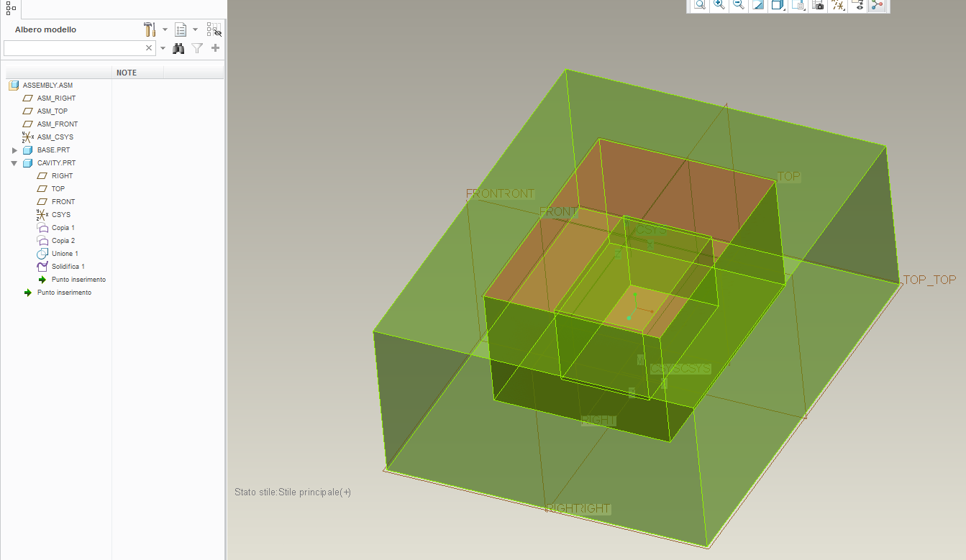966x560 pixels.
Task: Select the Copia 2 feature
Action: (x=63, y=241)
